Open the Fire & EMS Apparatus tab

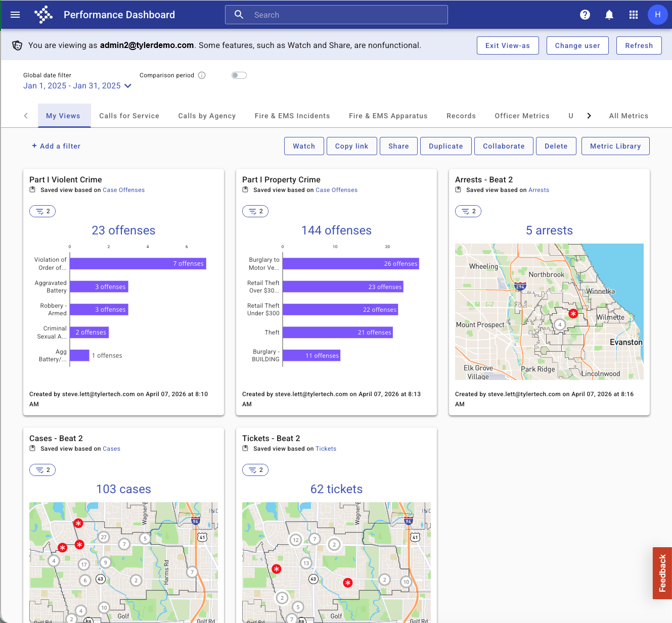(x=388, y=116)
